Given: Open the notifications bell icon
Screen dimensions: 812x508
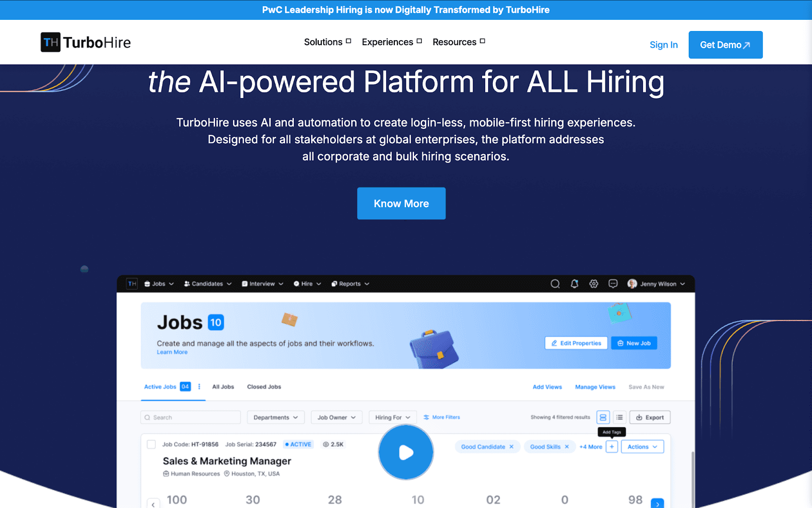Looking at the screenshot, I should [x=574, y=284].
